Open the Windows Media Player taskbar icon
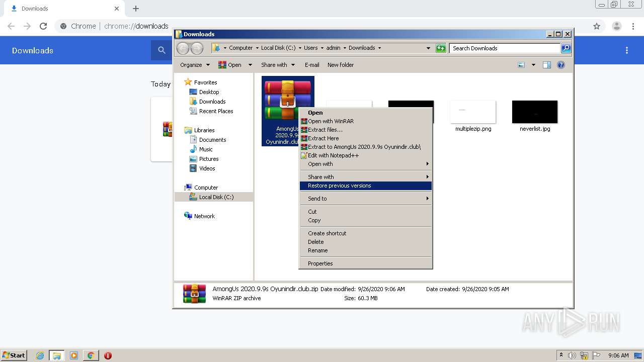This screenshot has height=362, width=644. tap(74, 355)
